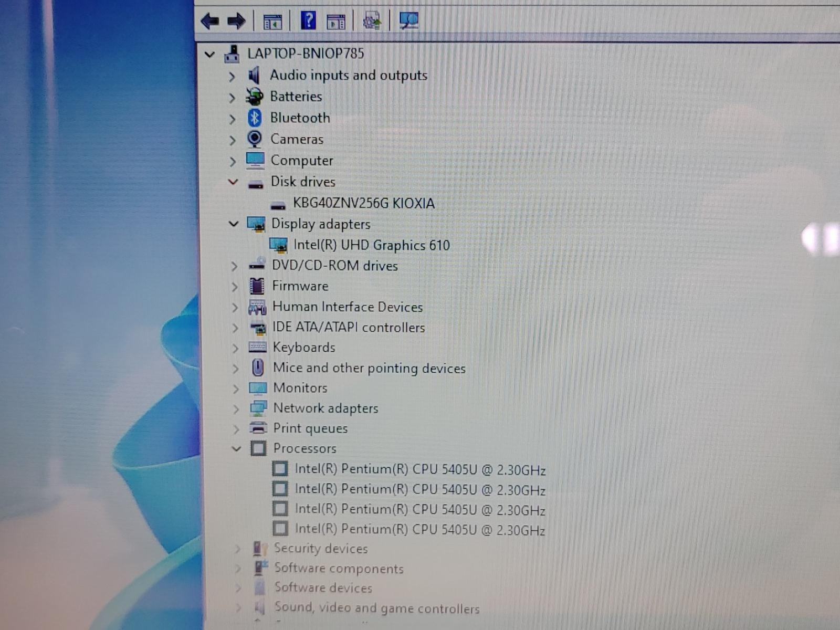
Task: Click the Forward arrow toolbar button
Action: tap(236, 22)
